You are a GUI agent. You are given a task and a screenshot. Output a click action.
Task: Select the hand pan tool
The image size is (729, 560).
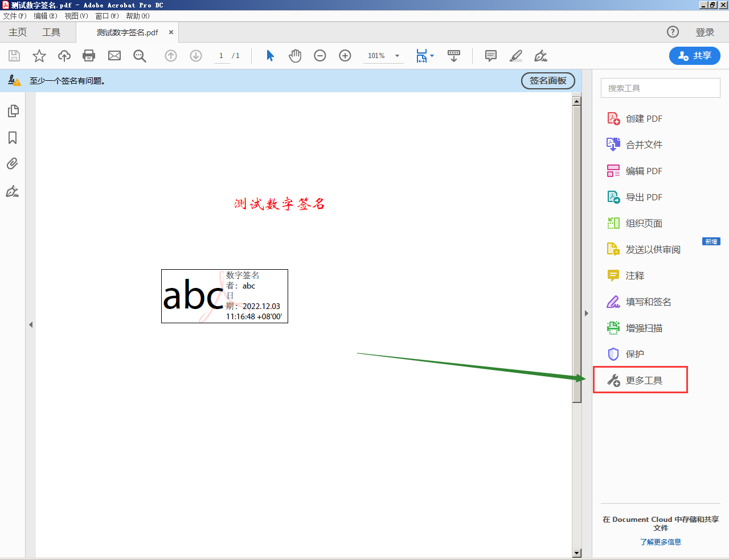pos(295,56)
